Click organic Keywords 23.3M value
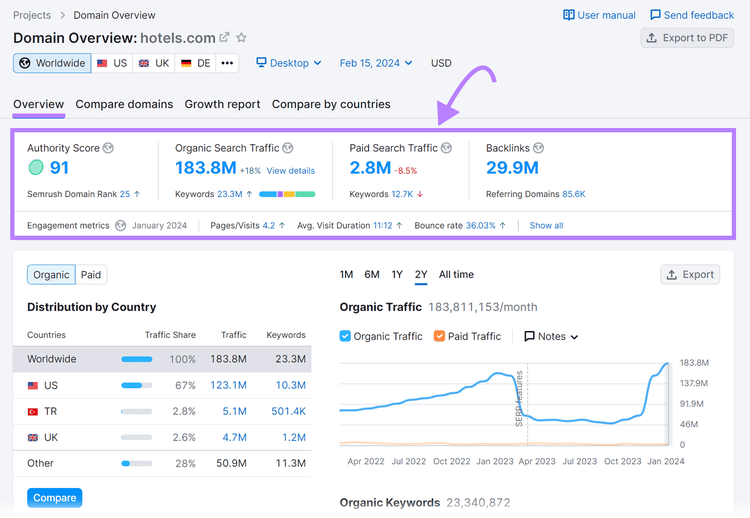This screenshot has height=518, width=750. (x=230, y=194)
